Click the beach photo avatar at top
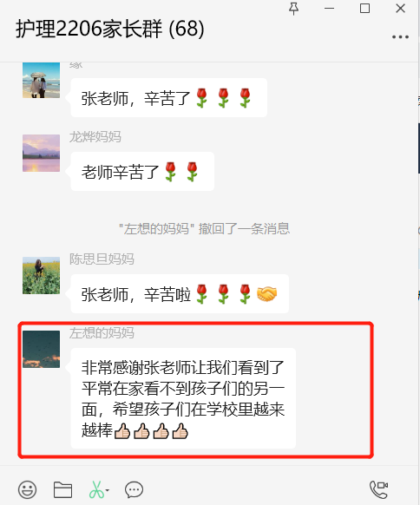The height and width of the screenshot is (505, 420). 42,80
